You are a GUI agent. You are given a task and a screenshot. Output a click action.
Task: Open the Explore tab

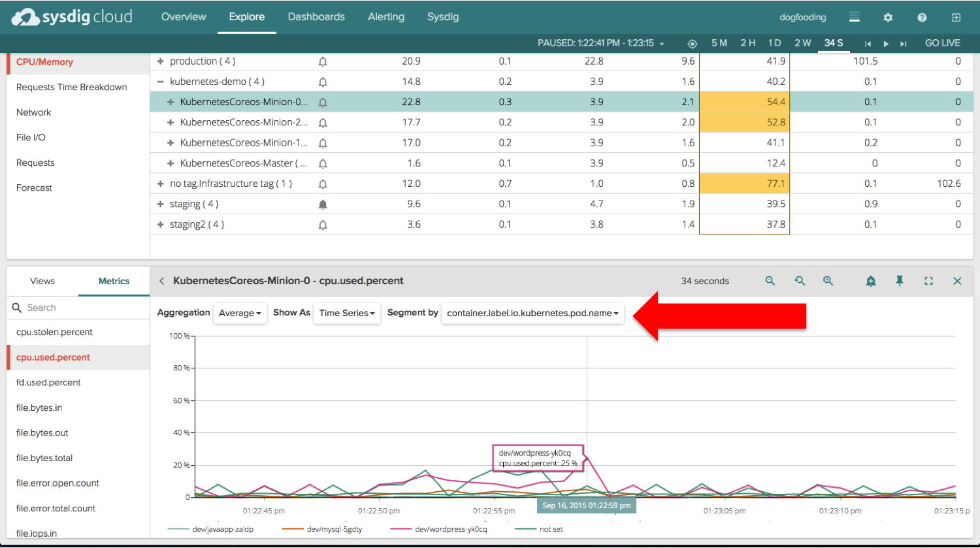click(247, 17)
